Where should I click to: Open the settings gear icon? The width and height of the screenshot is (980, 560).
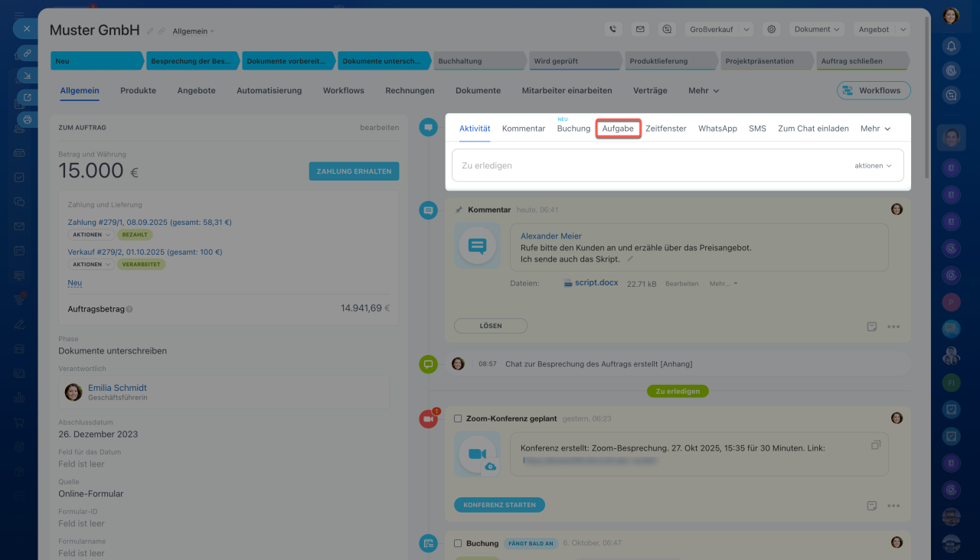pos(772,29)
